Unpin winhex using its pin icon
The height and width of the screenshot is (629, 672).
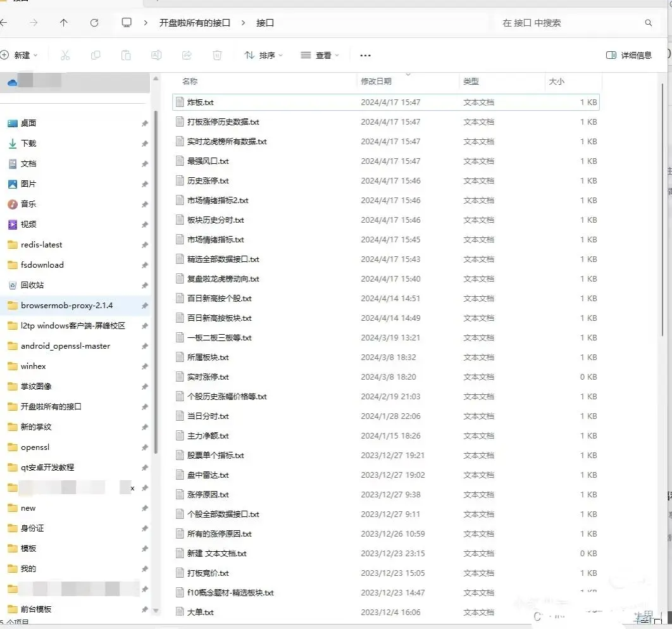pos(145,366)
